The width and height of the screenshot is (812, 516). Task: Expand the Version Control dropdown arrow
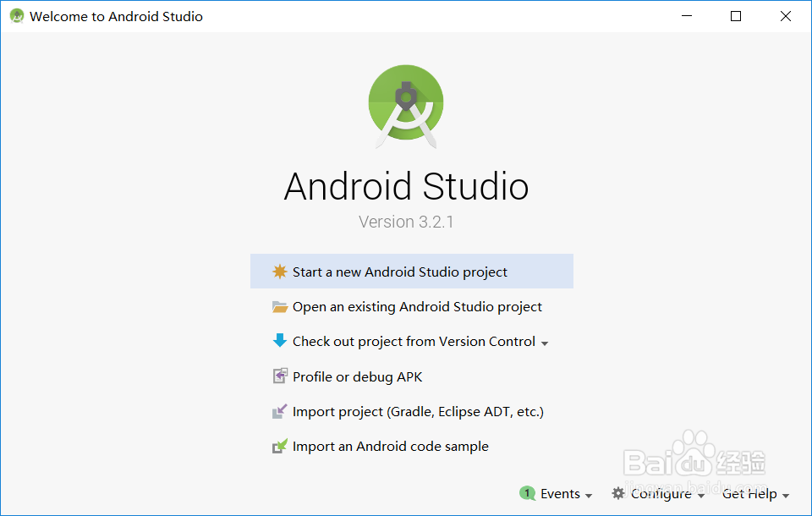544,343
